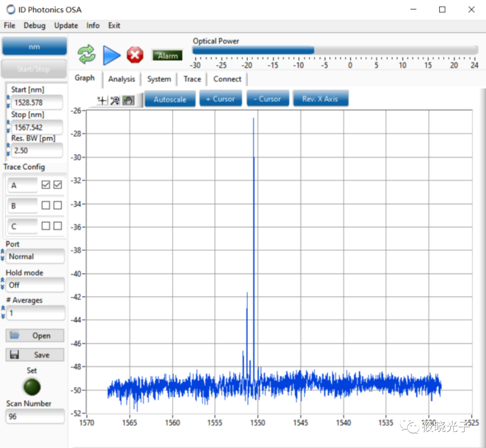This screenshot has height=448, width=486.
Task: Click the green refresh arrows icon
Action: click(x=86, y=55)
